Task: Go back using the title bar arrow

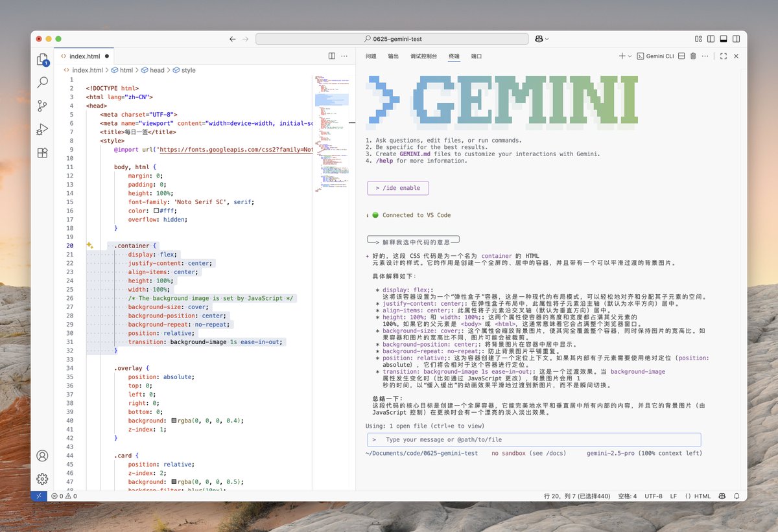Action: 233,40
